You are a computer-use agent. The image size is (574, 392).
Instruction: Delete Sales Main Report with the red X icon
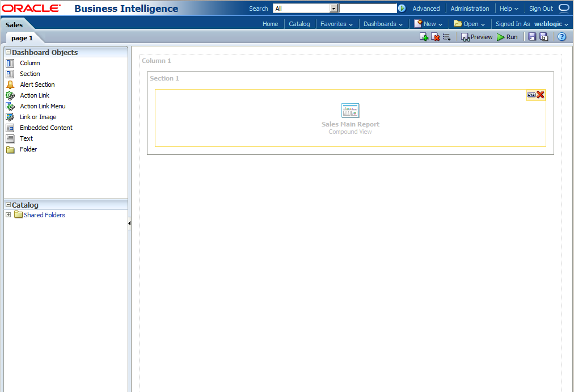point(540,95)
